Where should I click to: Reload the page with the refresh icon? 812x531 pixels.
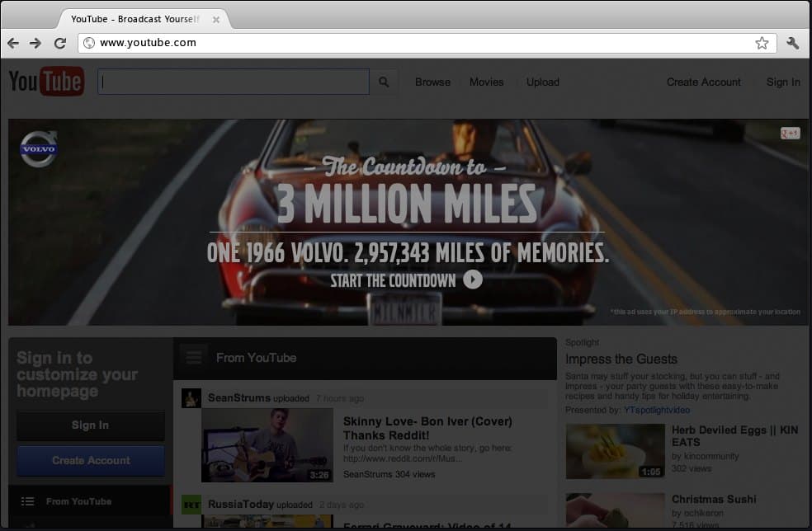pyautogui.click(x=60, y=43)
